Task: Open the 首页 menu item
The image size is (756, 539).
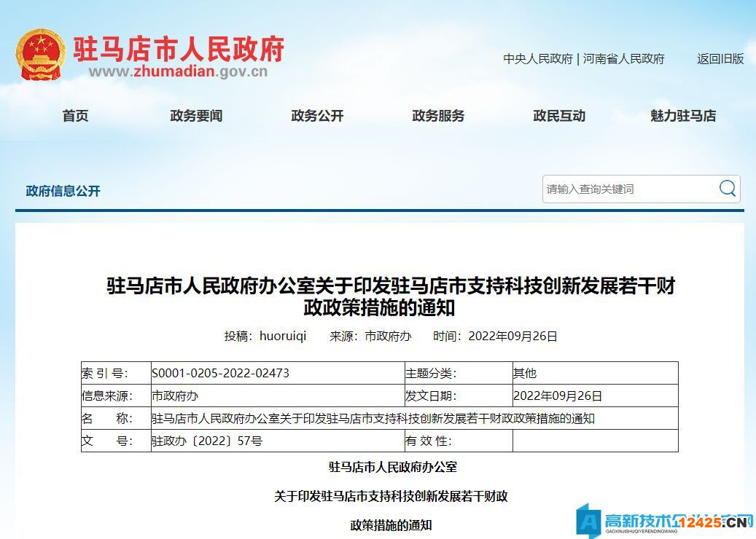Action: (75, 116)
